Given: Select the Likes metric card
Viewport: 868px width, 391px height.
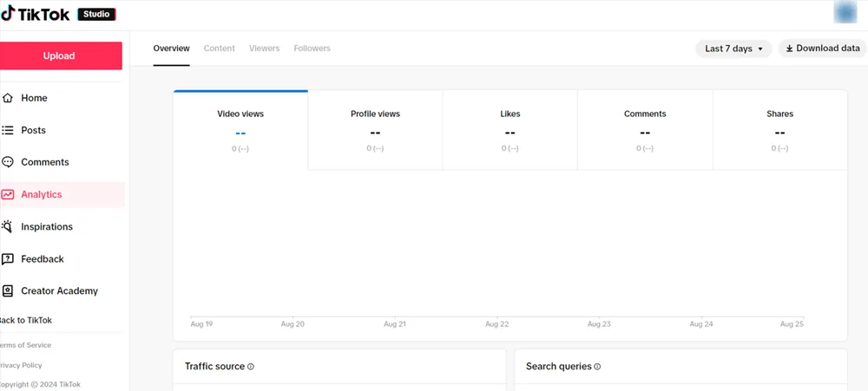Looking at the screenshot, I should tap(510, 131).
